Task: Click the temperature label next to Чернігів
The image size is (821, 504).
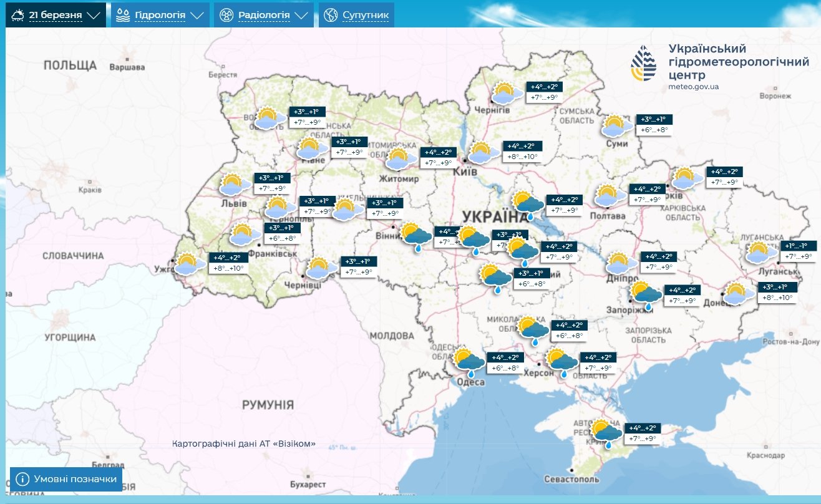Action: click(x=545, y=92)
